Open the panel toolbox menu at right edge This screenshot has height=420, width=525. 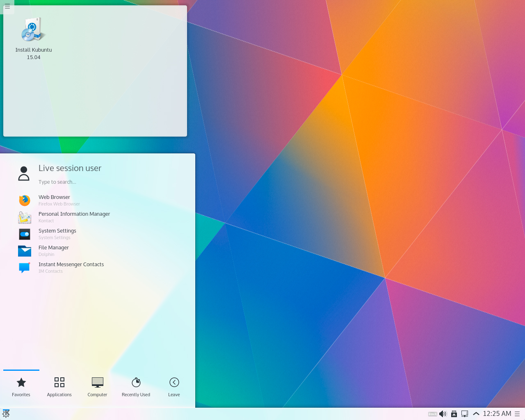[x=518, y=414]
